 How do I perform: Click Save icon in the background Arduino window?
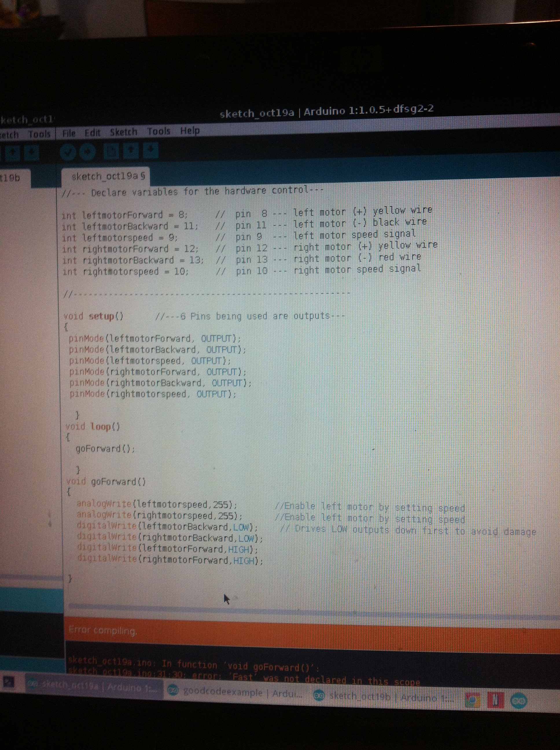pyautogui.click(x=32, y=153)
